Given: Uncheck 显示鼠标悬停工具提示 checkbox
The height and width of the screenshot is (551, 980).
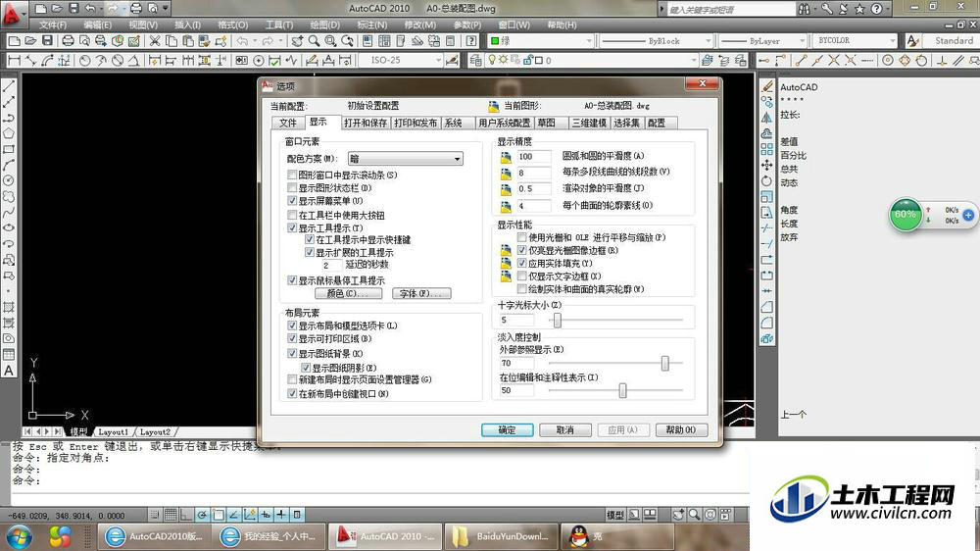Looking at the screenshot, I should tap(292, 280).
